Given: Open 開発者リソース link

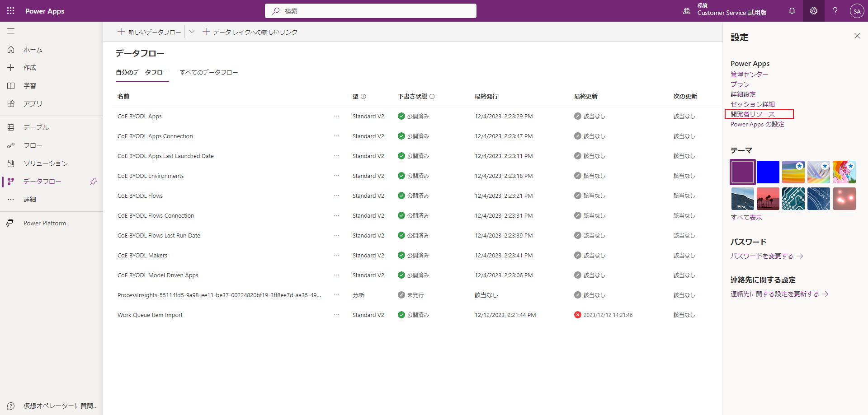Looking at the screenshot, I should [x=753, y=114].
